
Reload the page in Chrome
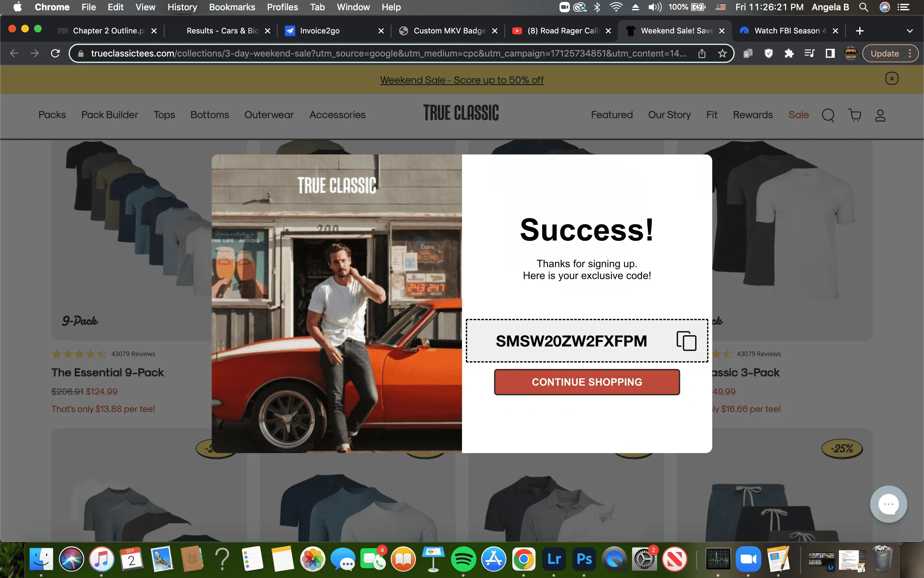point(56,53)
